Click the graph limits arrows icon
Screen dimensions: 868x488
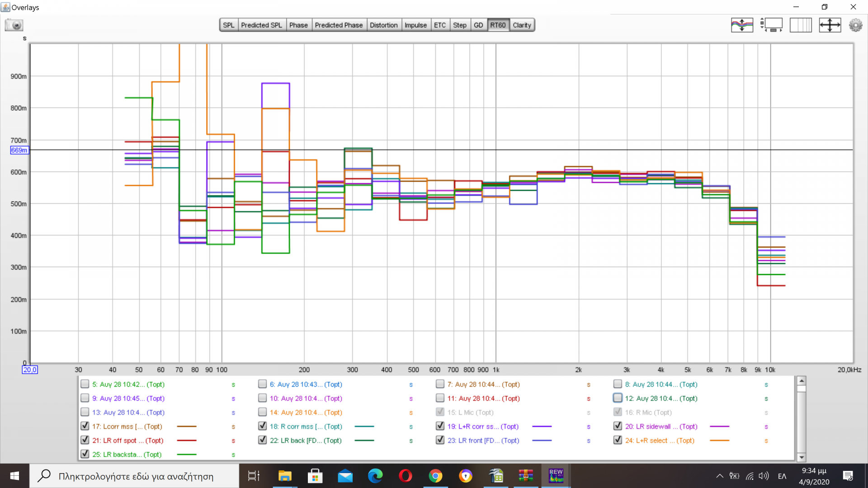(830, 25)
